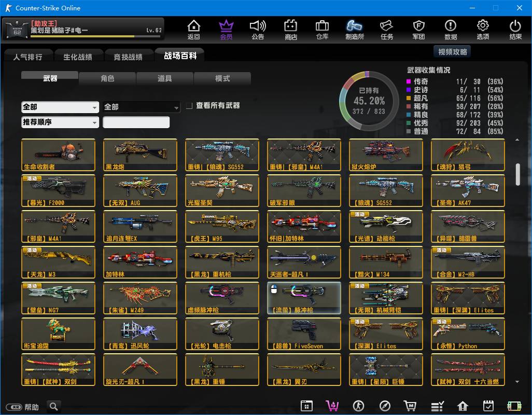Select the 衔宝追霆 weapon card

[58, 334]
